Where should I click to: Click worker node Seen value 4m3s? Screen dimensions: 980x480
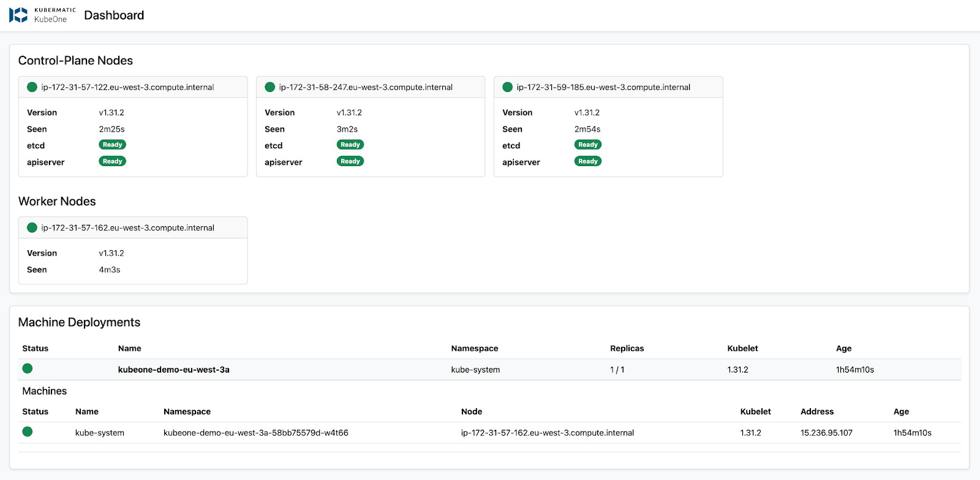110,270
